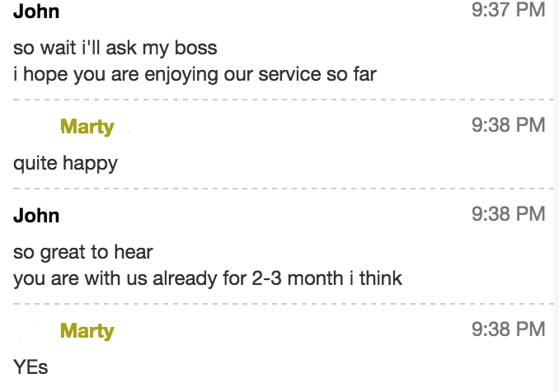Click the 9:38 PM timestamp beside 'quite happy' sender
The height and width of the screenshot is (392, 559).
509,125
